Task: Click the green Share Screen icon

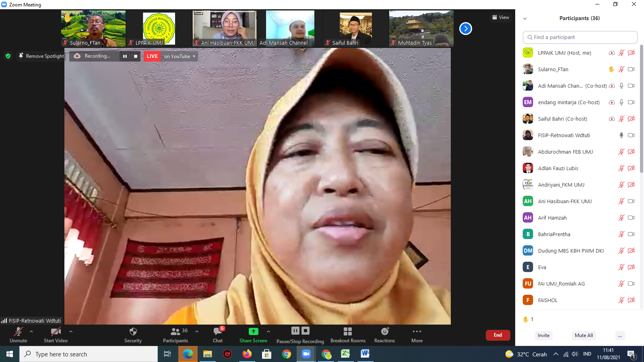Action: point(253,331)
